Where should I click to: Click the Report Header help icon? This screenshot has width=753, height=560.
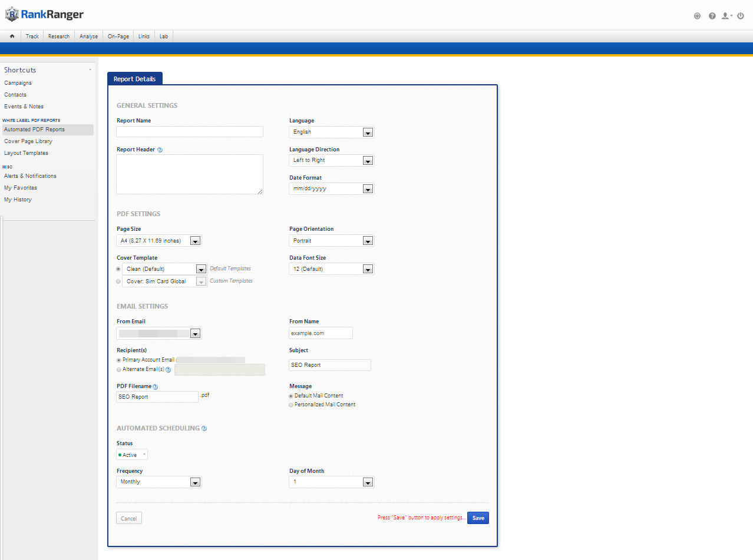click(160, 150)
